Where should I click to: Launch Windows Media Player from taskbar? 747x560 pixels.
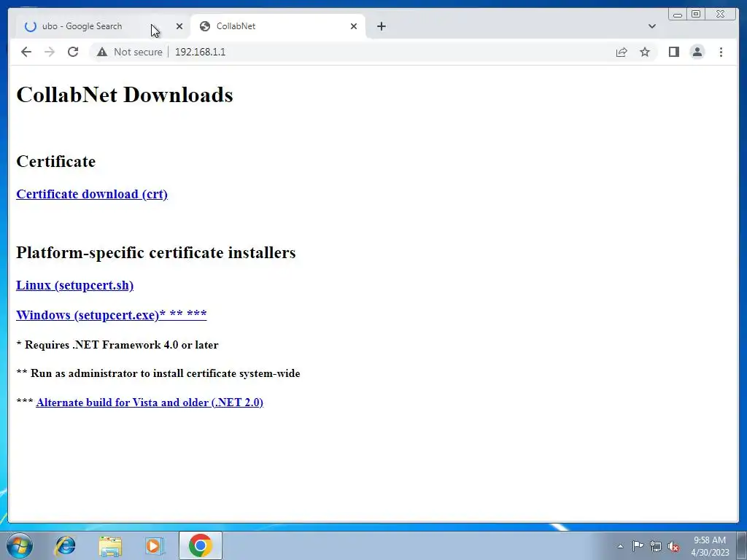155,545
